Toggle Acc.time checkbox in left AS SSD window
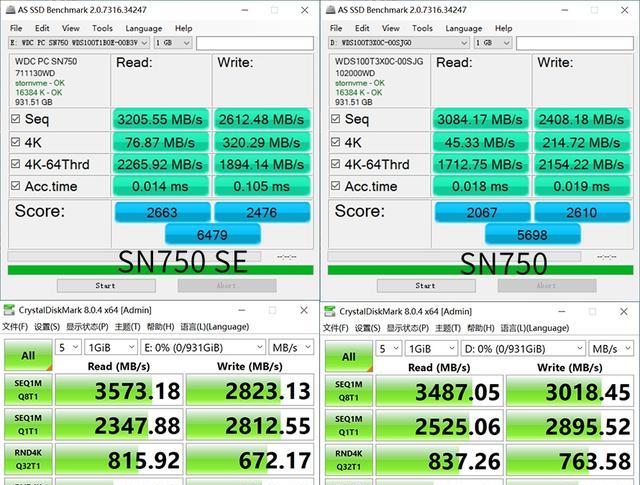Screen dimensions: 640x485 click(x=16, y=186)
